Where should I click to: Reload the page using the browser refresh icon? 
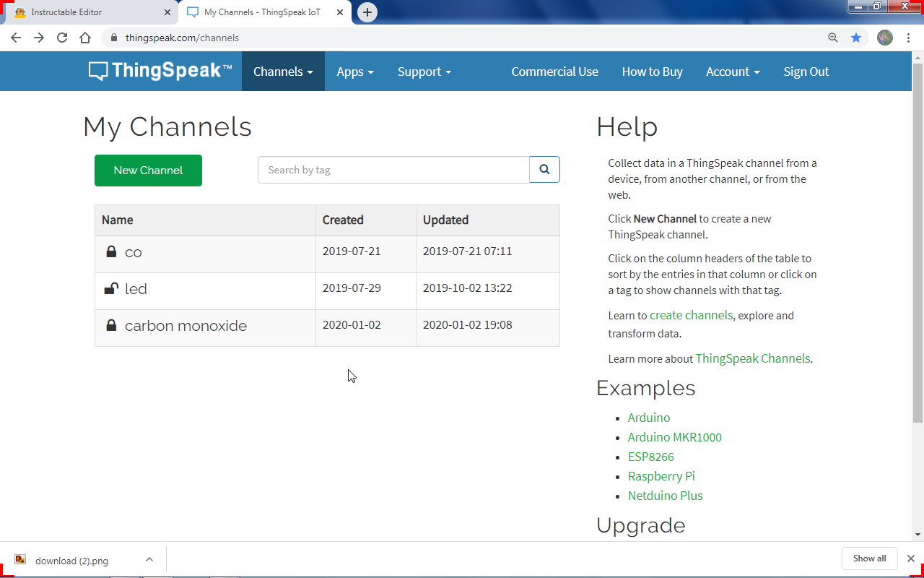tap(62, 38)
